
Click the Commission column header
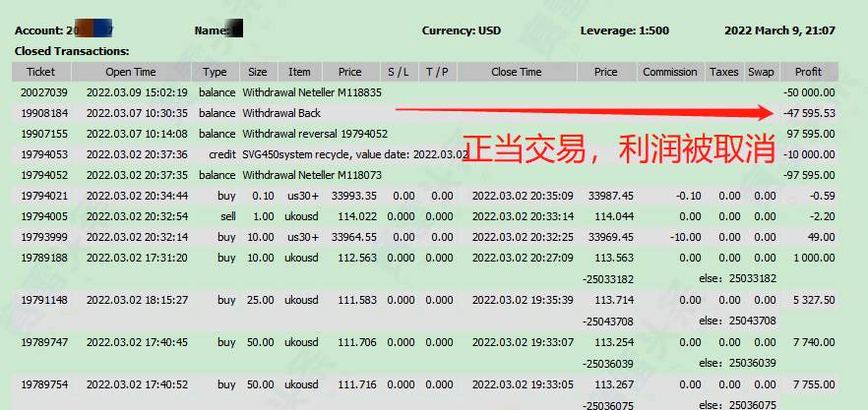670,72
